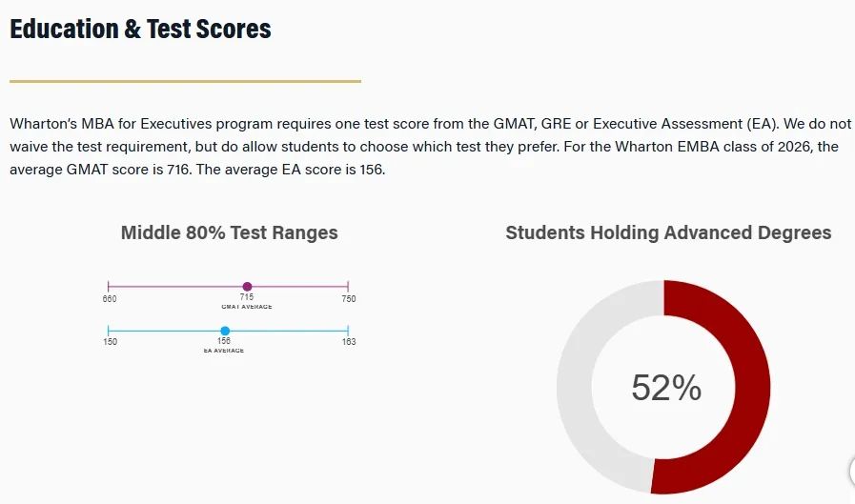Click the 163 upper EA range label
The height and width of the screenshot is (504, 855).
pos(349,342)
